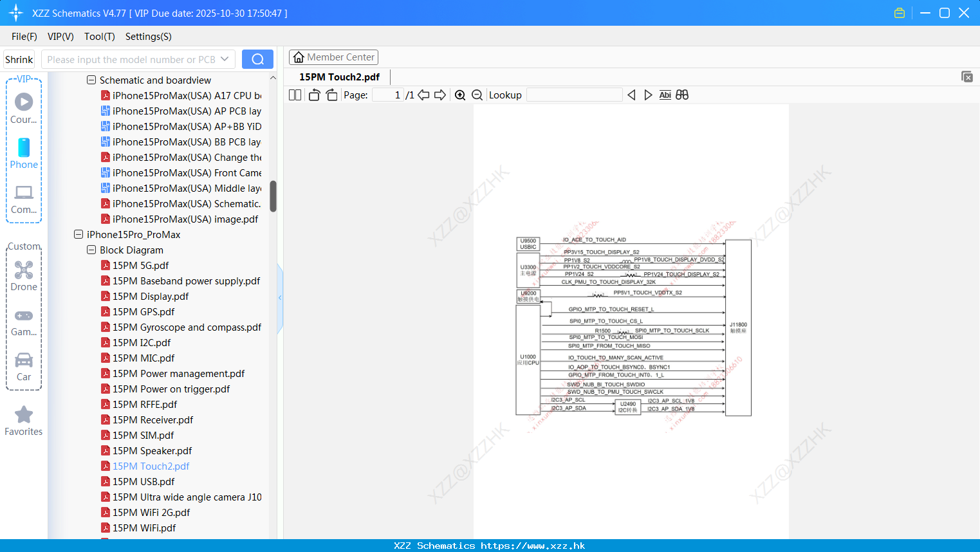Toggle the two-page view icon
Screen dimensions: 980x552
pos(295,95)
